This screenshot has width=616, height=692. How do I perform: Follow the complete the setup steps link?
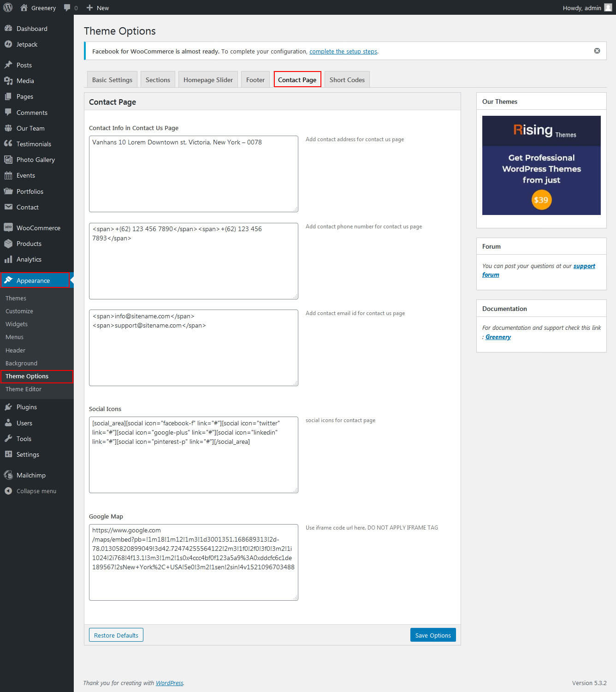coord(343,51)
